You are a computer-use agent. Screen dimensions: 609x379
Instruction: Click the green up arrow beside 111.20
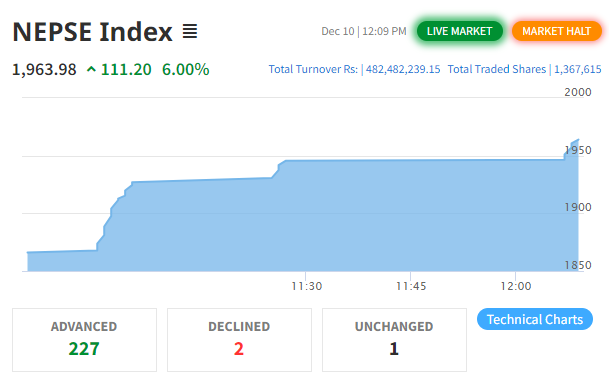[x=91, y=70]
